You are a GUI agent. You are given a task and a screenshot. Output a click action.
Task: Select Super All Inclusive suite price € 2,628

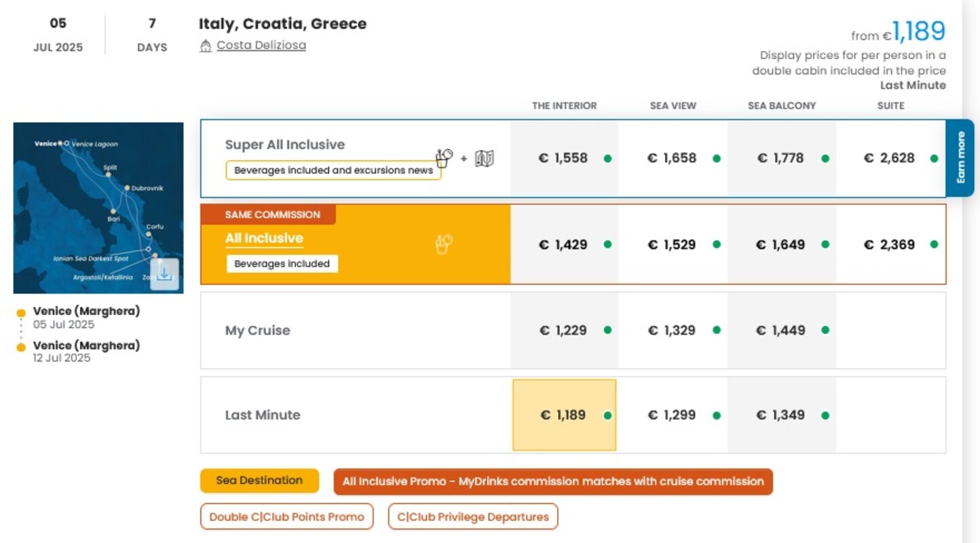pyautogui.click(x=889, y=158)
